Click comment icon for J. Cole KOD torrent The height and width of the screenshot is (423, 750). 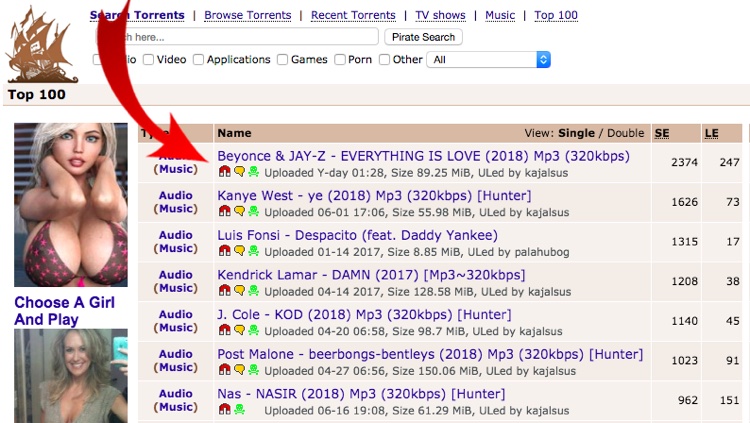click(x=239, y=330)
